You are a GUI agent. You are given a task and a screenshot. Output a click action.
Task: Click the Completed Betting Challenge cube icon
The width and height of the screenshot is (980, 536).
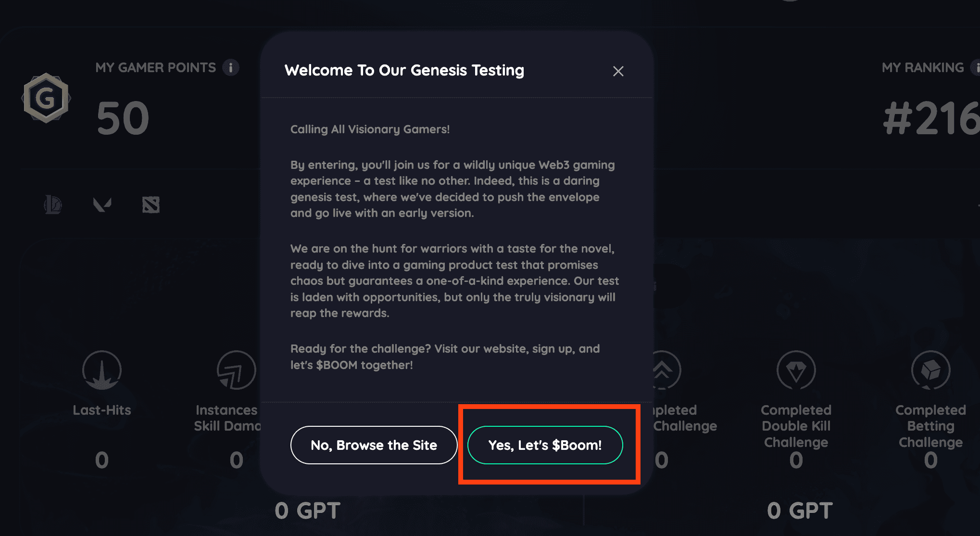pyautogui.click(x=930, y=370)
